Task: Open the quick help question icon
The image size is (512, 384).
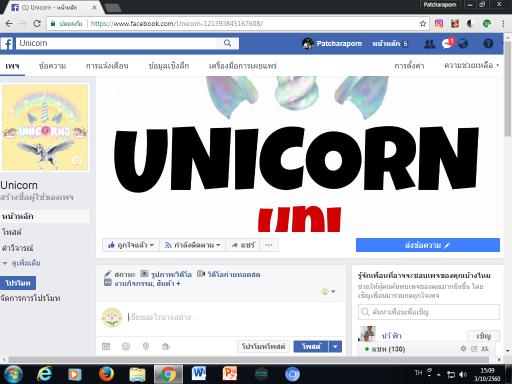Action: pos(488,44)
